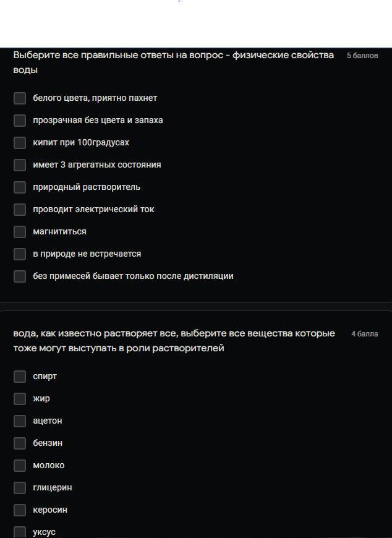Enable 'имеет 3 агрегатных состояния' checkbox

coord(20,165)
